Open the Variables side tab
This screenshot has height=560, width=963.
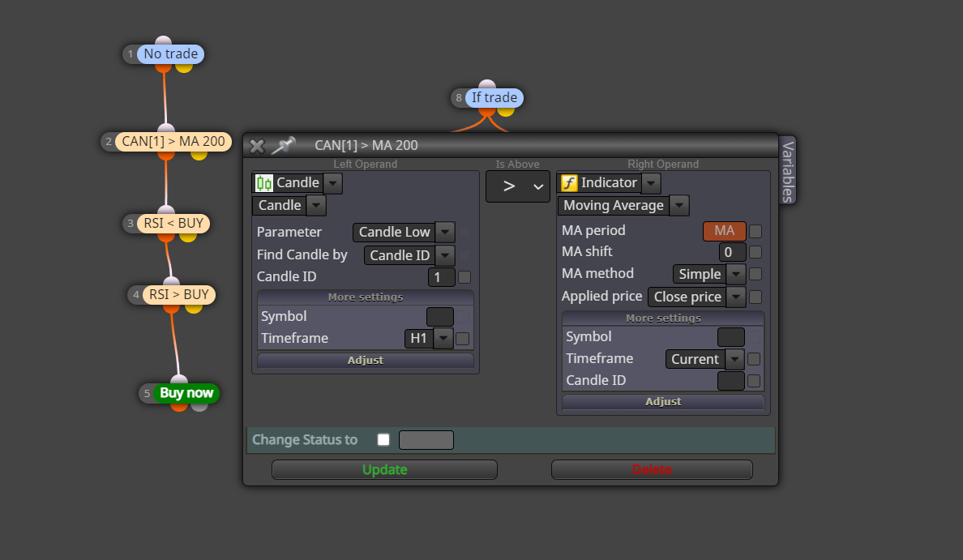click(788, 171)
